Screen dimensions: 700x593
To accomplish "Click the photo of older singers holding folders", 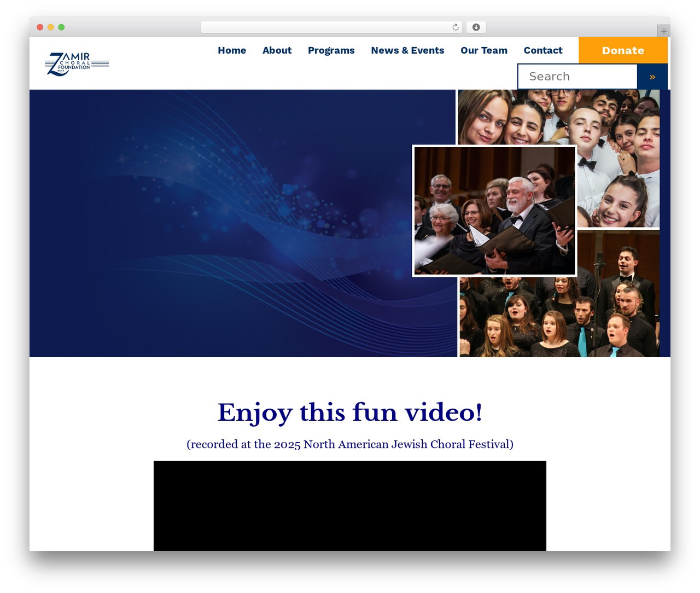I will pos(494,211).
